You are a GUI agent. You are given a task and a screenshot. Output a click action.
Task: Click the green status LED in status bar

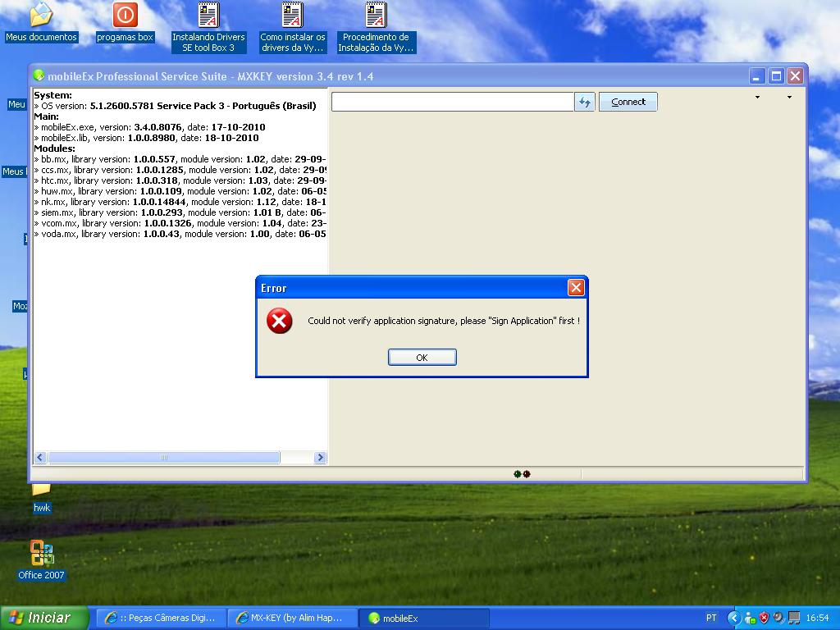coord(517,473)
